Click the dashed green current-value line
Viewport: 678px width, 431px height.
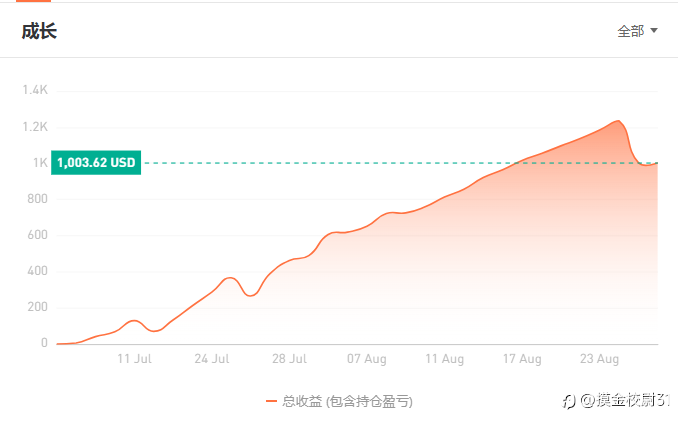click(x=400, y=163)
